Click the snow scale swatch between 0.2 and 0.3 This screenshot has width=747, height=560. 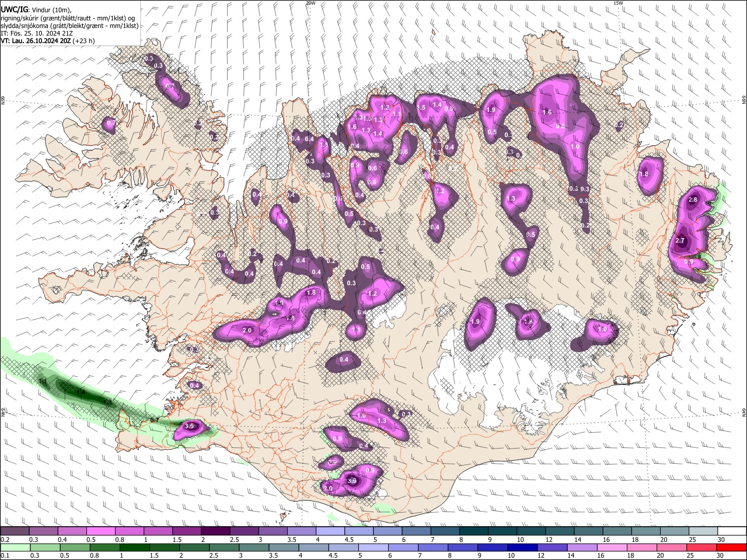15,531
